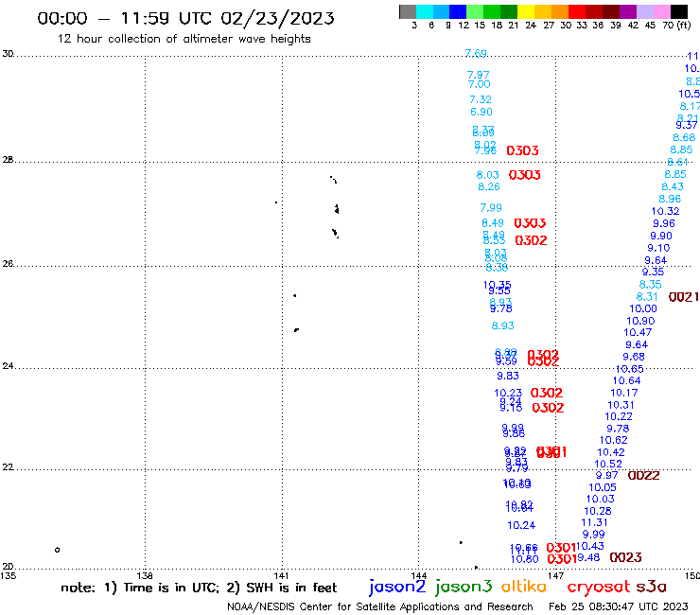This screenshot has width=700, height=615.
Task: Click the data value 10.28
Action: pyautogui.click(x=598, y=511)
